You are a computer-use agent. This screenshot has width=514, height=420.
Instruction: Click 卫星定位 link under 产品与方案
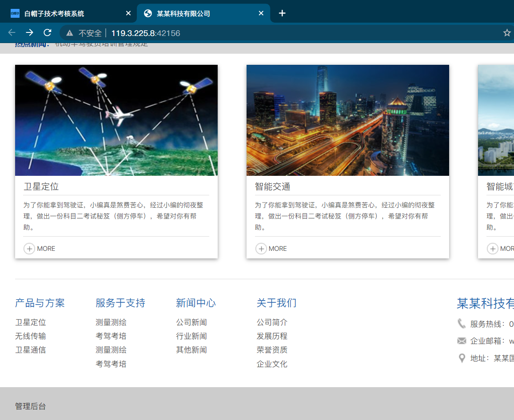[31, 322]
